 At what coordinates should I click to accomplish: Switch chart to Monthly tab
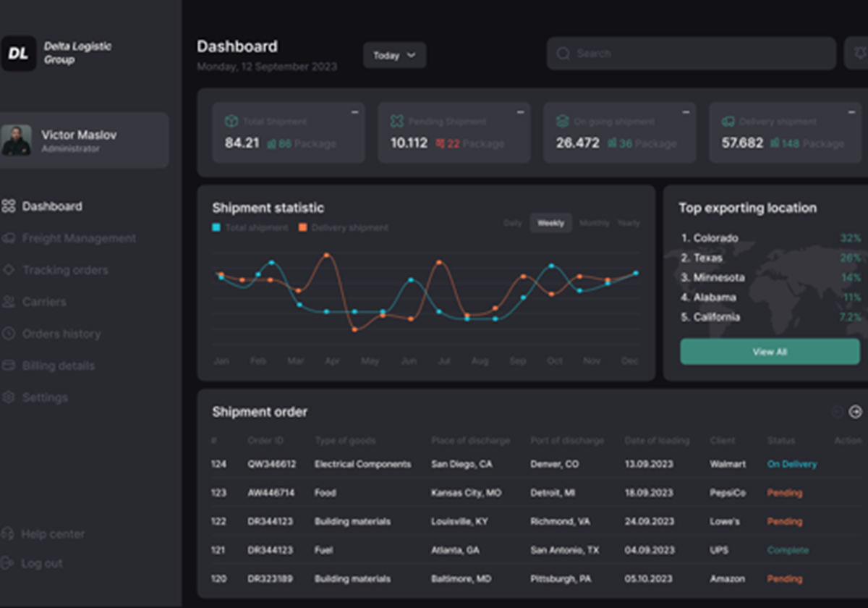pos(594,223)
